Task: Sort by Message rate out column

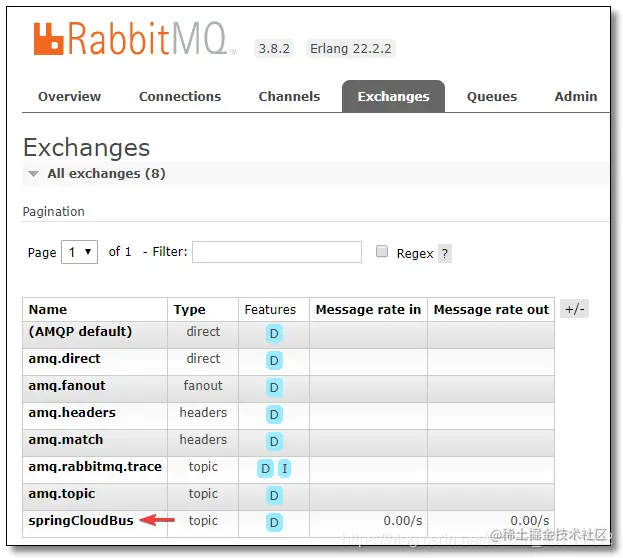Action: pos(491,310)
